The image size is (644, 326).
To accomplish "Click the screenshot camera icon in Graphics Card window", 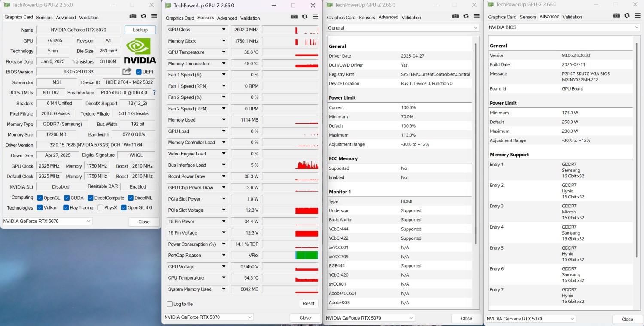I will tap(133, 16).
